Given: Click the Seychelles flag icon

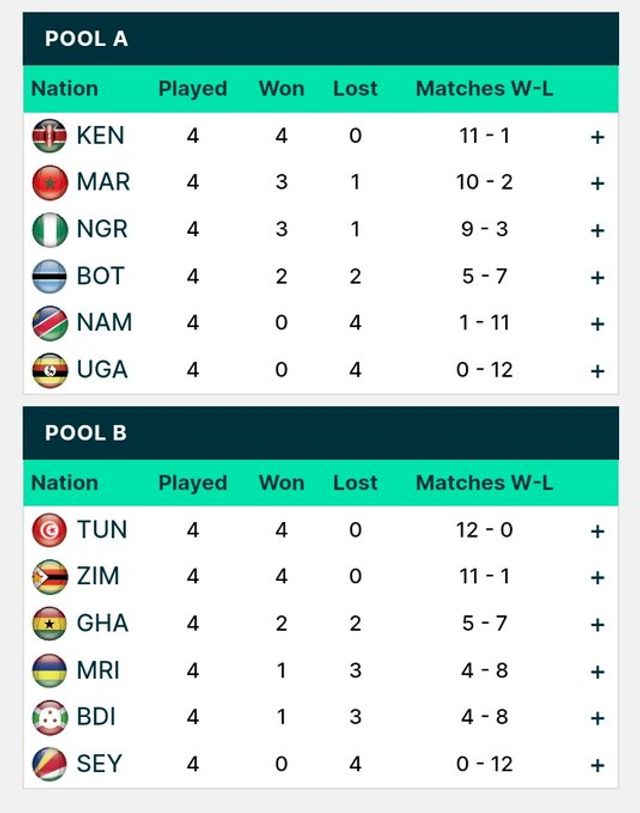Looking at the screenshot, I should (49, 765).
